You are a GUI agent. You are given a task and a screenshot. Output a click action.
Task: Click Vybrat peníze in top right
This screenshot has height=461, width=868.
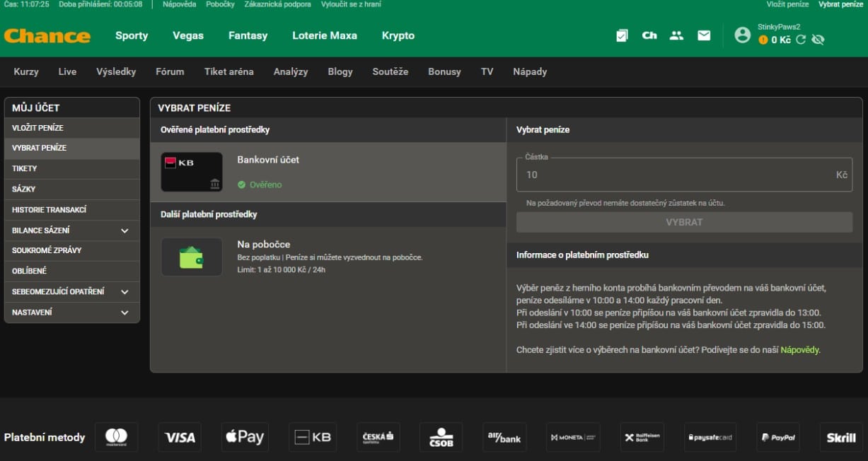[x=841, y=4]
